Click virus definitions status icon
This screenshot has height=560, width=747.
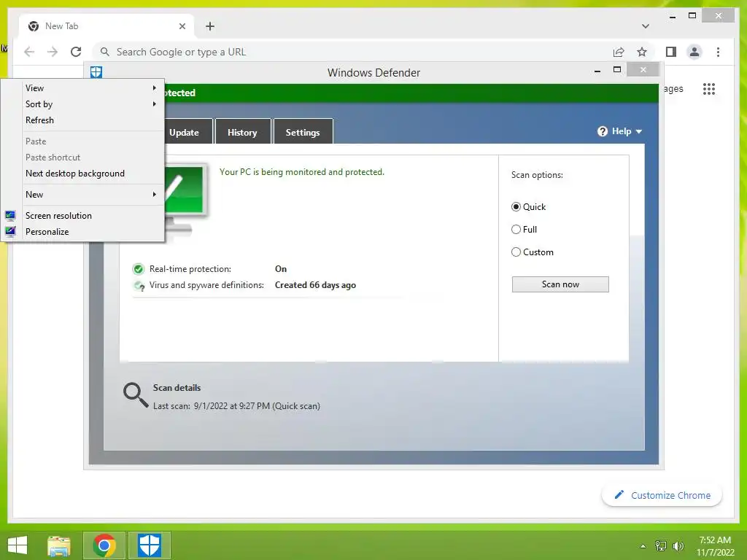click(139, 285)
